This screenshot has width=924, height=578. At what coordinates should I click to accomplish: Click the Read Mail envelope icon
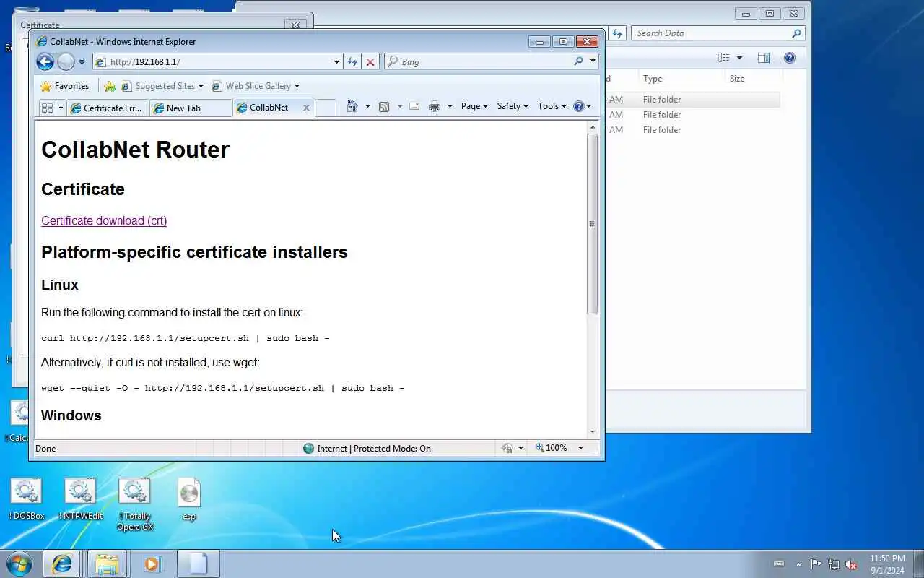414,106
